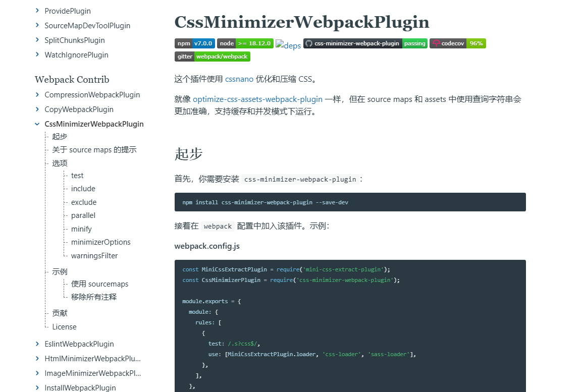Expand the CompressionWebpackPlugin chevron
Screen dimensions: 583x392
click(37, 95)
